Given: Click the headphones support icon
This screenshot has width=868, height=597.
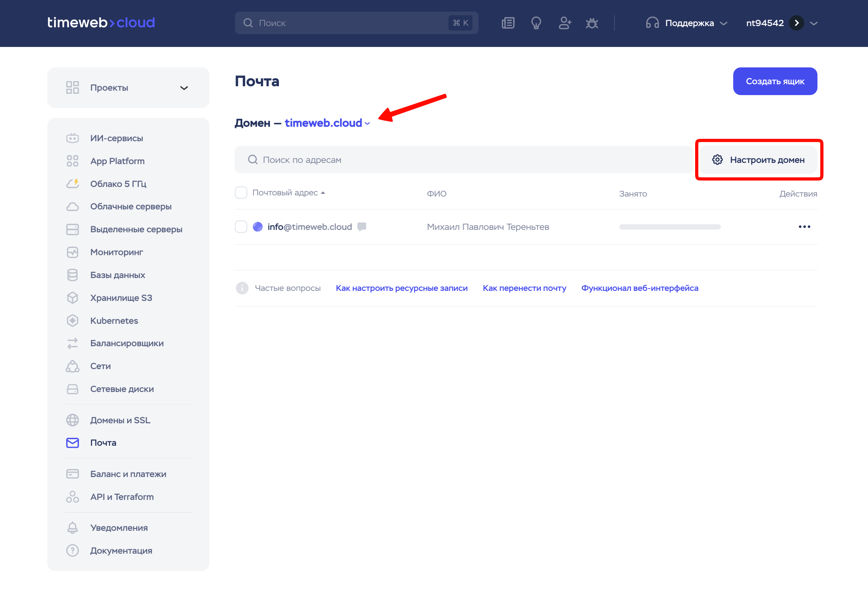Looking at the screenshot, I should 652,23.
